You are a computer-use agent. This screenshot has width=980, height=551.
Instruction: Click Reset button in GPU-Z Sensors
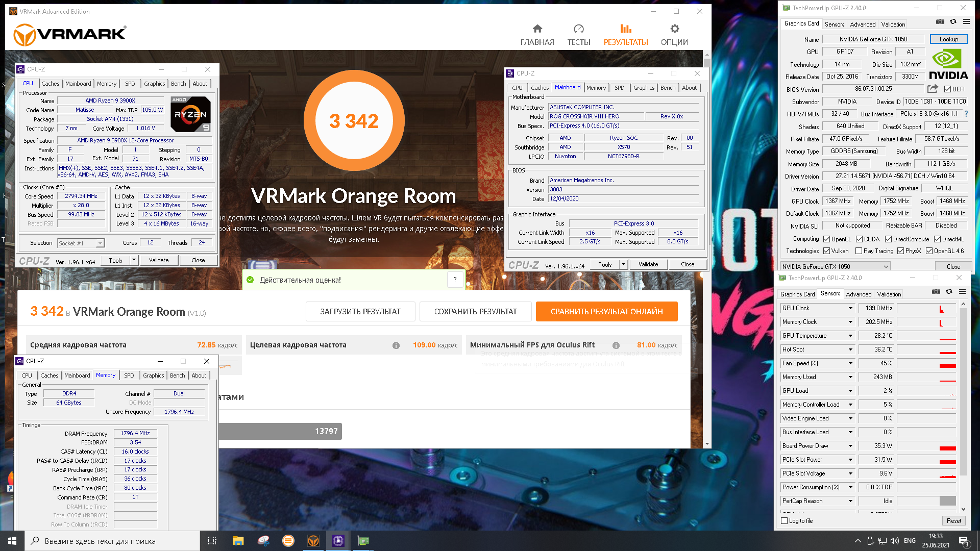[953, 521]
